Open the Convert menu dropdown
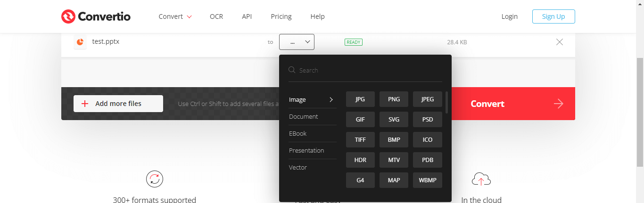644x203 pixels. [175, 16]
